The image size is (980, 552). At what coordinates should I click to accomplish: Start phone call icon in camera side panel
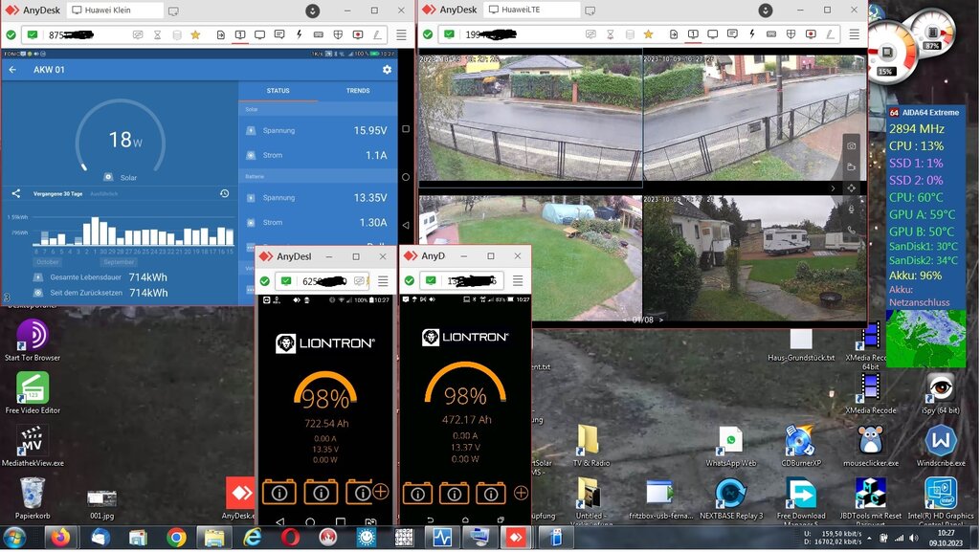851,230
